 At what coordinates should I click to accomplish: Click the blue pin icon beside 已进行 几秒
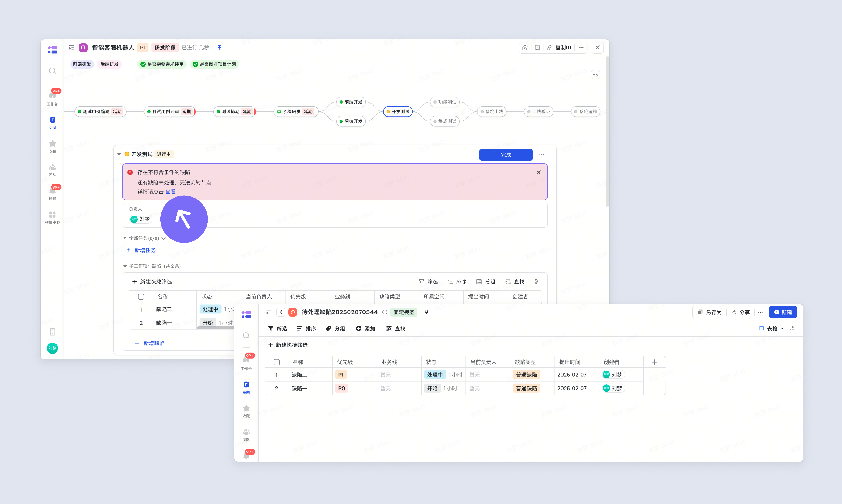tap(220, 48)
